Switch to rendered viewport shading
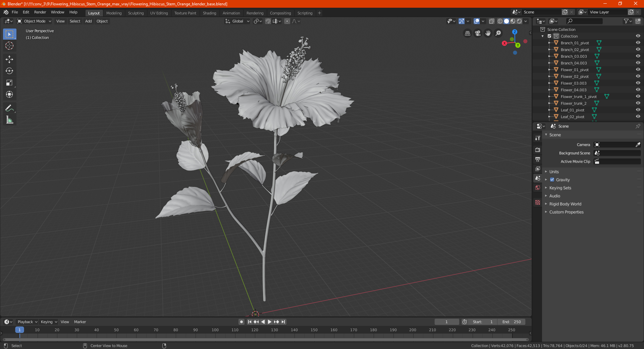Screen dimensions: 644x349 pos(519,21)
